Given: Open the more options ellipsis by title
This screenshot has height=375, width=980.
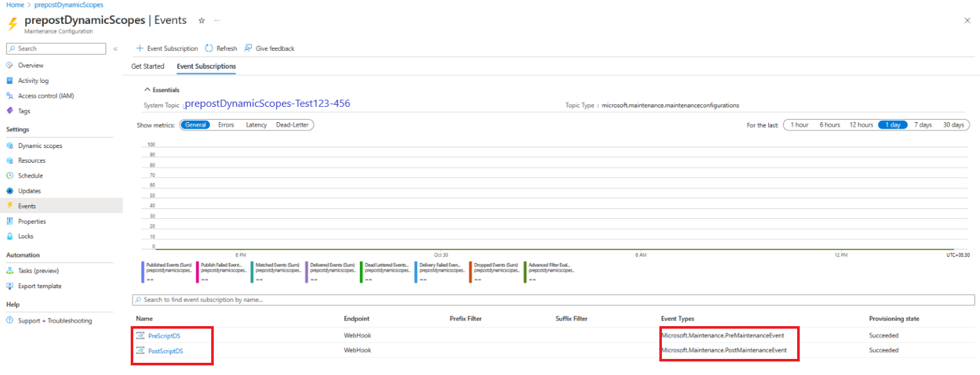Looking at the screenshot, I should pyautogui.click(x=217, y=21).
